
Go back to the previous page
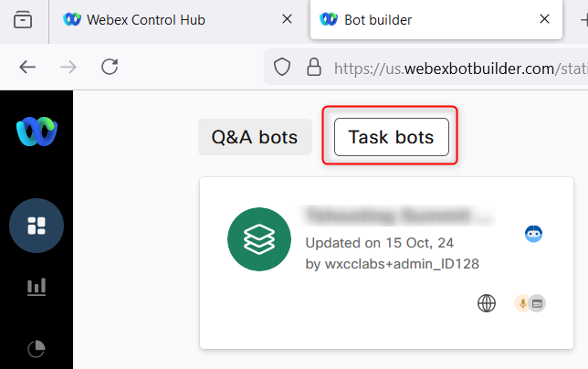pos(27,67)
